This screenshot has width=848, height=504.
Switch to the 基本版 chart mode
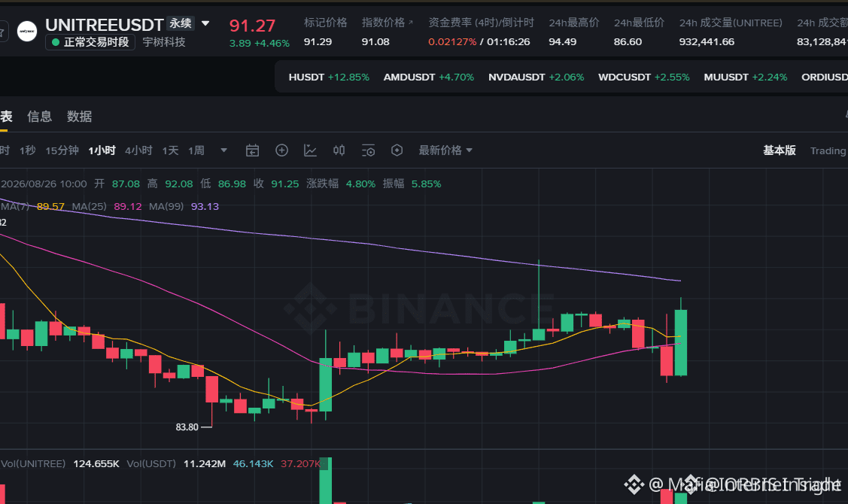coord(780,150)
